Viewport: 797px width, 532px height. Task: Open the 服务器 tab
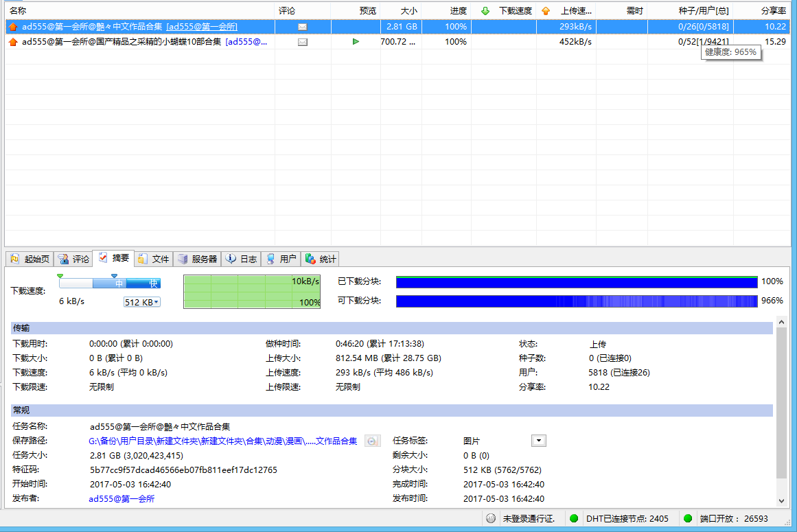click(197, 259)
